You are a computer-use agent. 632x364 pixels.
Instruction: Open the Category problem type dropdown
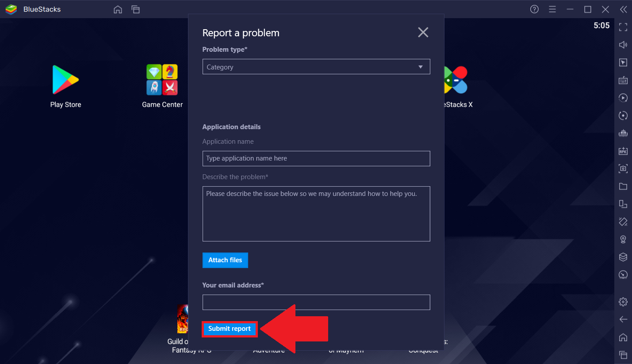point(316,67)
